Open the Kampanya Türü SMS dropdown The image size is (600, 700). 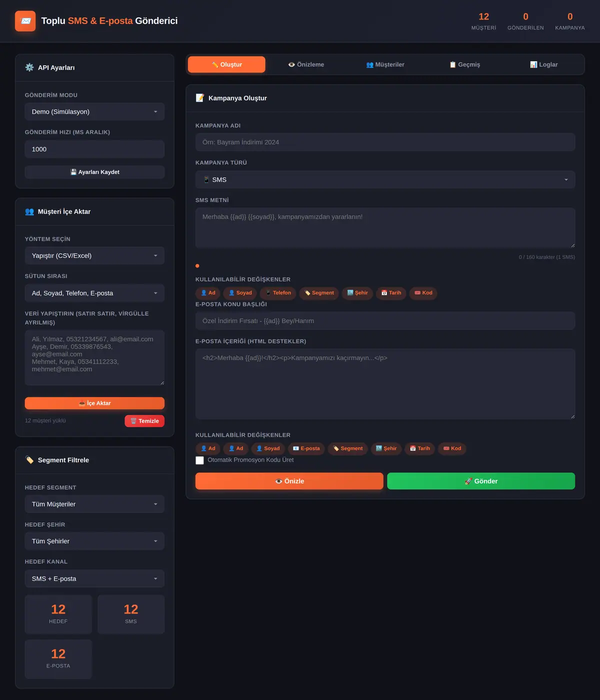coord(385,179)
